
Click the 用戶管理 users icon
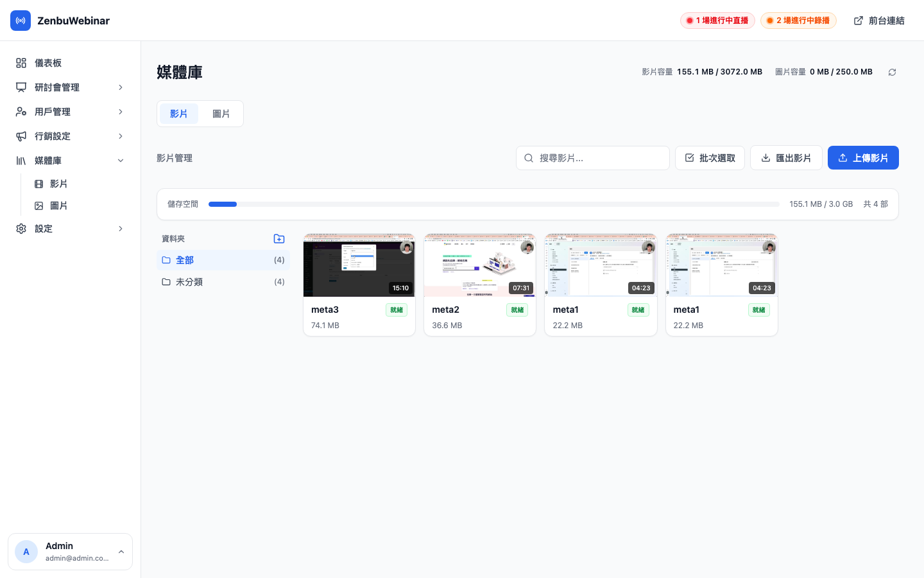point(21,112)
